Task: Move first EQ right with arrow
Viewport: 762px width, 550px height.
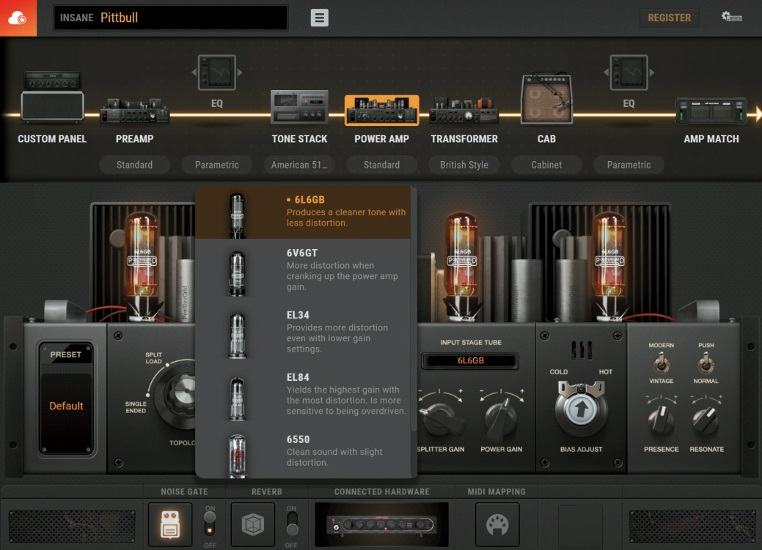Action: coord(240,72)
